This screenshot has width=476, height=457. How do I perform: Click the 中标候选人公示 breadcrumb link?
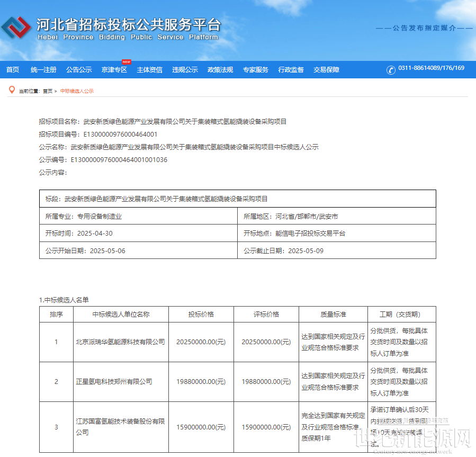77,91
